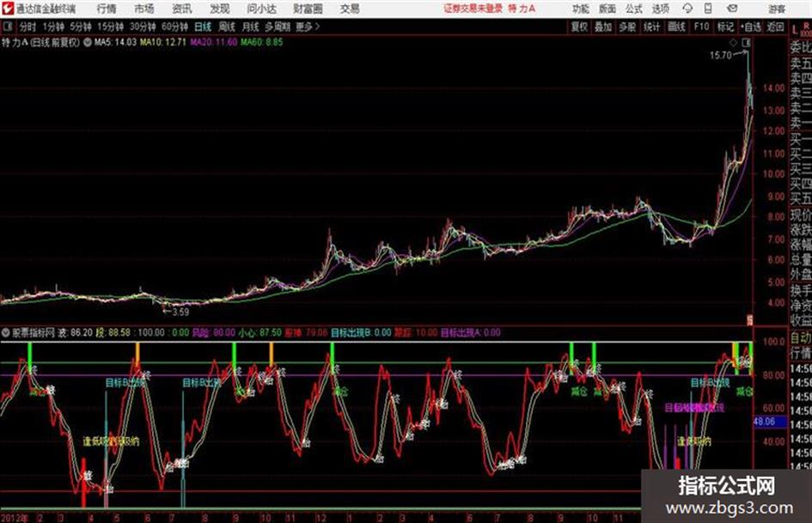This screenshot has height=523, width=812.
Task: Click the 游客 account label
Action: (777, 9)
